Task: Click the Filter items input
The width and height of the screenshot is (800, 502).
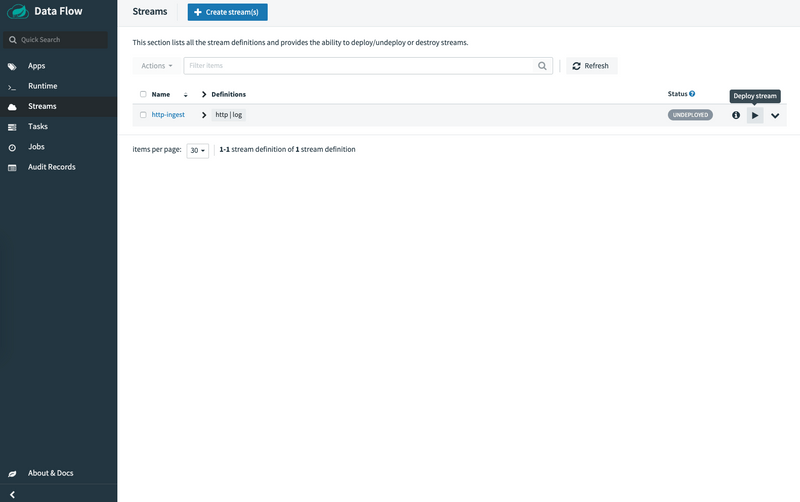Action: 359,66
